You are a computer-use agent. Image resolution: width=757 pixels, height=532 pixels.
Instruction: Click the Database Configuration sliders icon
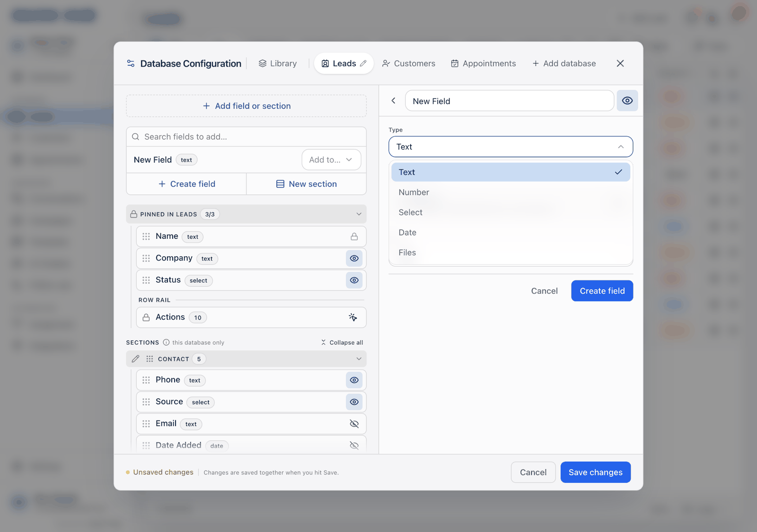[x=131, y=63]
